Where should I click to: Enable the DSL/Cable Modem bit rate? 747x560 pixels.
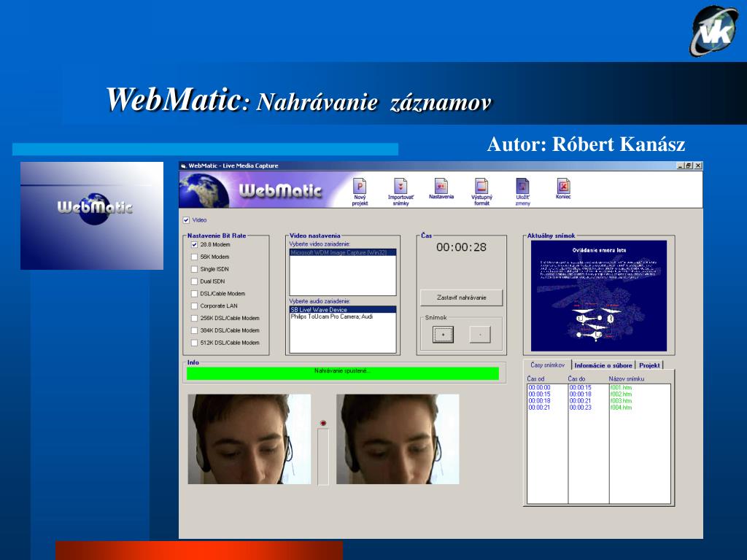click(194, 294)
